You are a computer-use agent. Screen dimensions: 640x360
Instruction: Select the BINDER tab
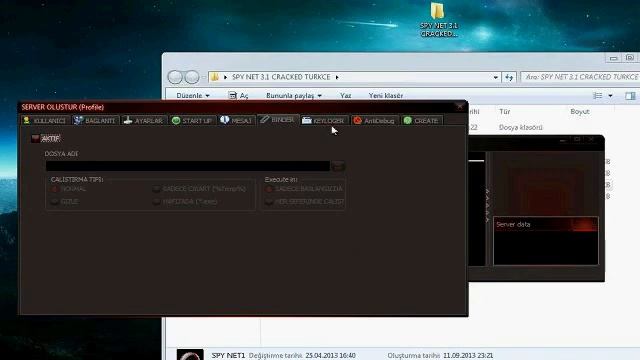click(278, 120)
